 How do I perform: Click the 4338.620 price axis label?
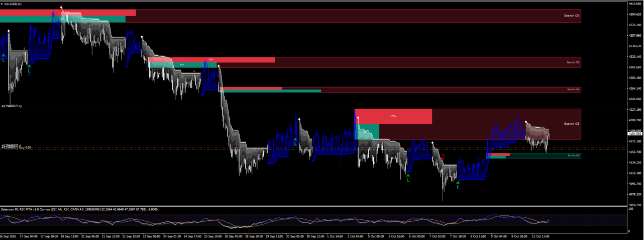click(x=635, y=46)
